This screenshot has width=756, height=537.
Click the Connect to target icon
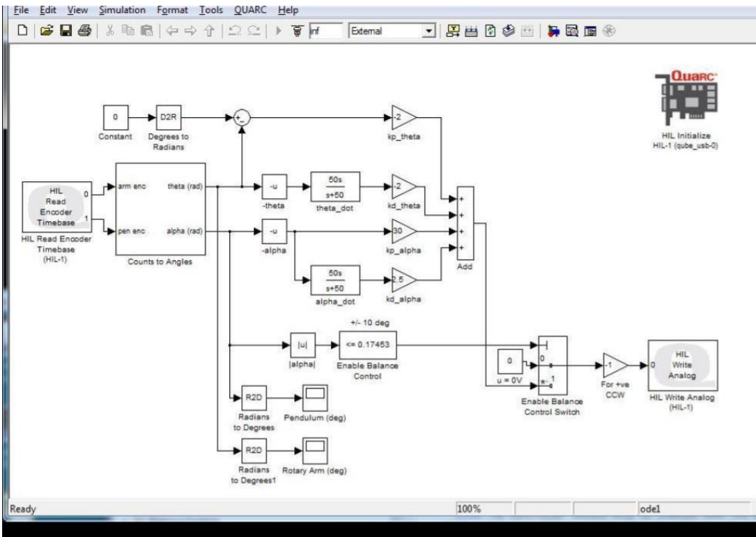coord(298,31)
